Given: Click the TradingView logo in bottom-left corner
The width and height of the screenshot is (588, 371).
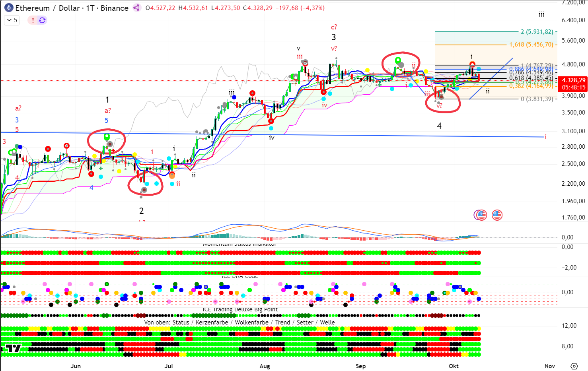Looking at the screenshot, I should 13,349.
